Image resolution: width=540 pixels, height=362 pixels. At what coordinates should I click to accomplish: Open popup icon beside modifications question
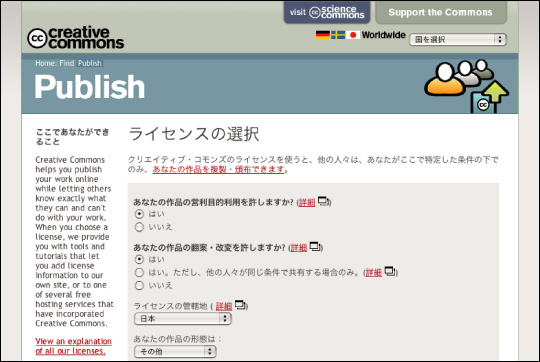[x=315, y=247]
